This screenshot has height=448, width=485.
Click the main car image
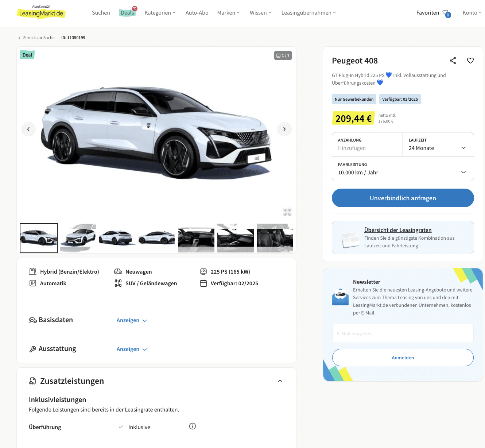coord(156,132)
